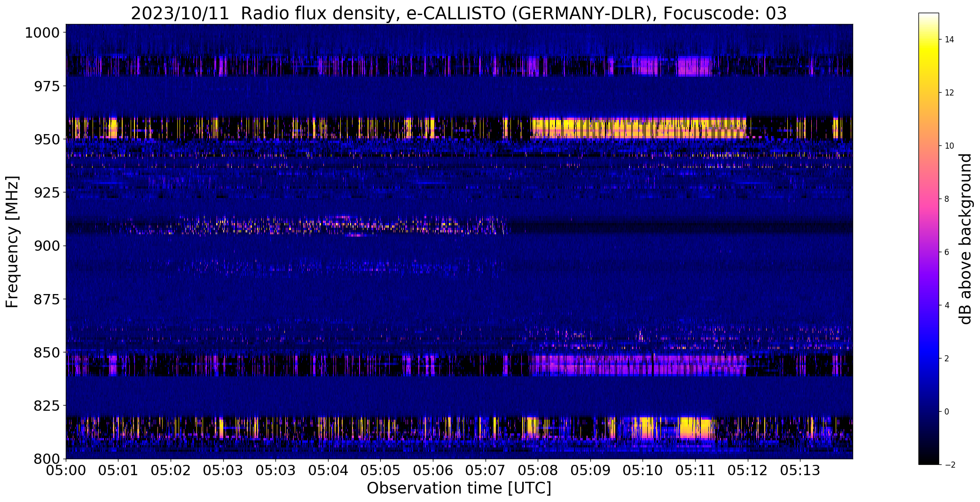980x502 pixels.
Task: Click the colorbar tick value 8
Action: click(x=947, y=199)
